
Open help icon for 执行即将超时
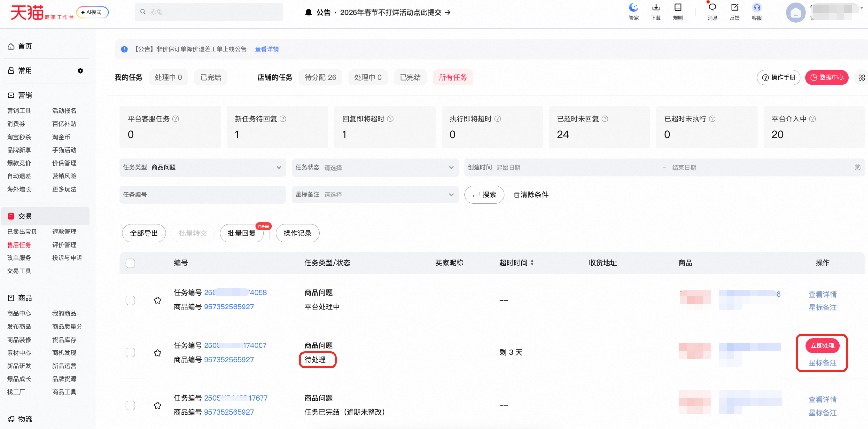click(x=497, y=119)
